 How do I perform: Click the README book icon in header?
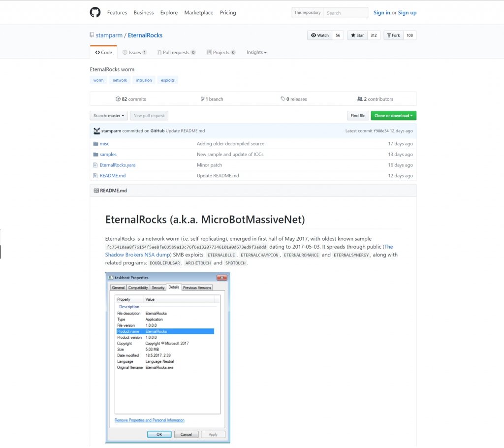coord(96,191)
